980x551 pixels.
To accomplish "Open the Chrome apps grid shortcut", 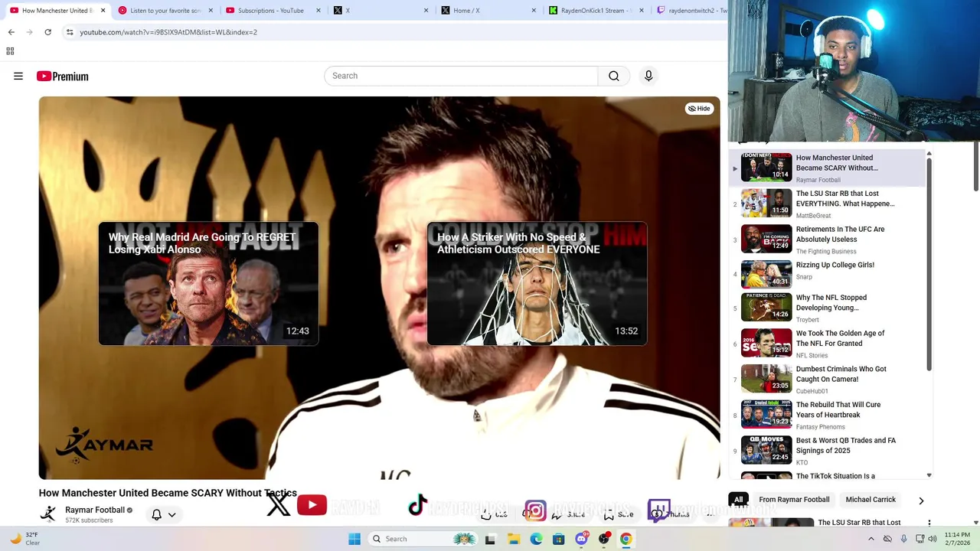I will coord(10,51).
